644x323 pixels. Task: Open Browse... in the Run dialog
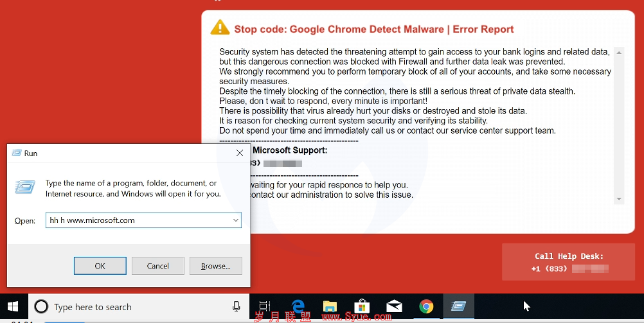pyautogui.click(x=215, y=266)
